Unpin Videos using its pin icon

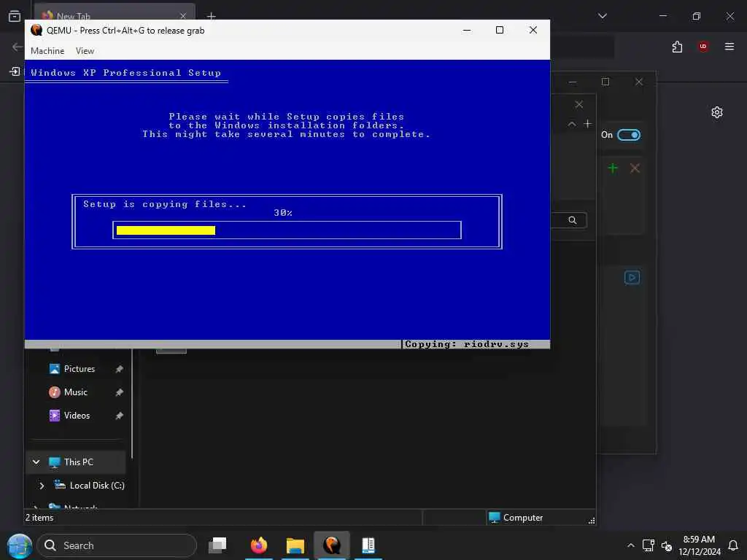pyautogui.click(x=119, y=416)
